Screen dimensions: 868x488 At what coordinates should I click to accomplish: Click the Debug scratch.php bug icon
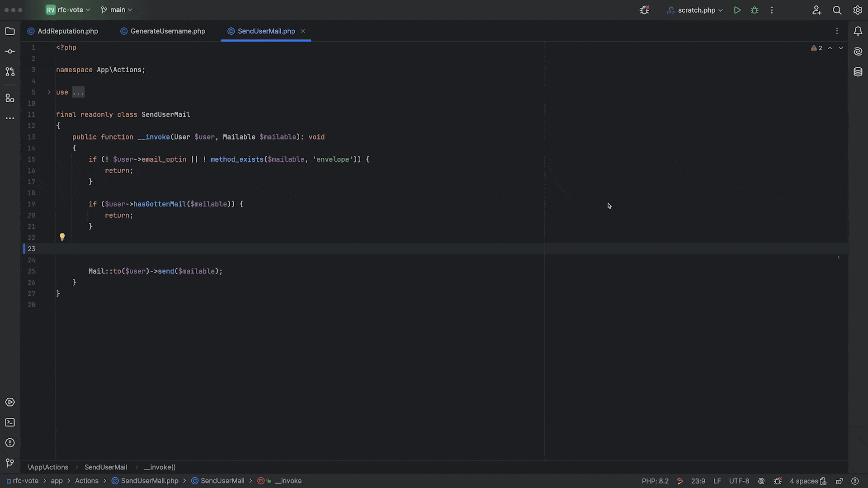click(755, 10)
